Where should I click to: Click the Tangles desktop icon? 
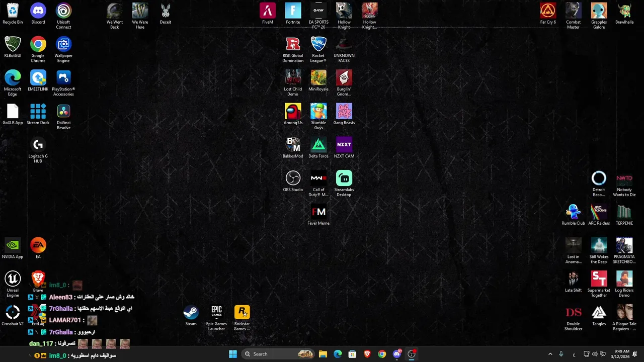click(x=599, y=315)
